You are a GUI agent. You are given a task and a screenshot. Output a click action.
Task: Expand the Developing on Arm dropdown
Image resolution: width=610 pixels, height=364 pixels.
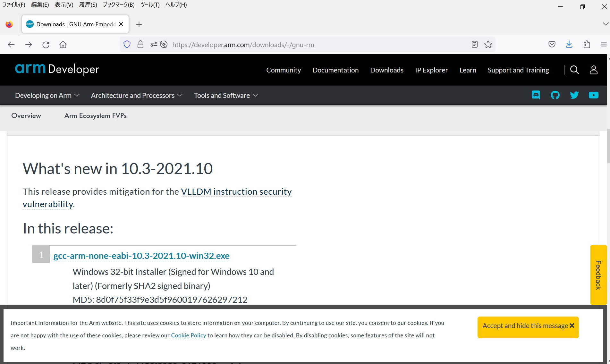tap(47, 95)
